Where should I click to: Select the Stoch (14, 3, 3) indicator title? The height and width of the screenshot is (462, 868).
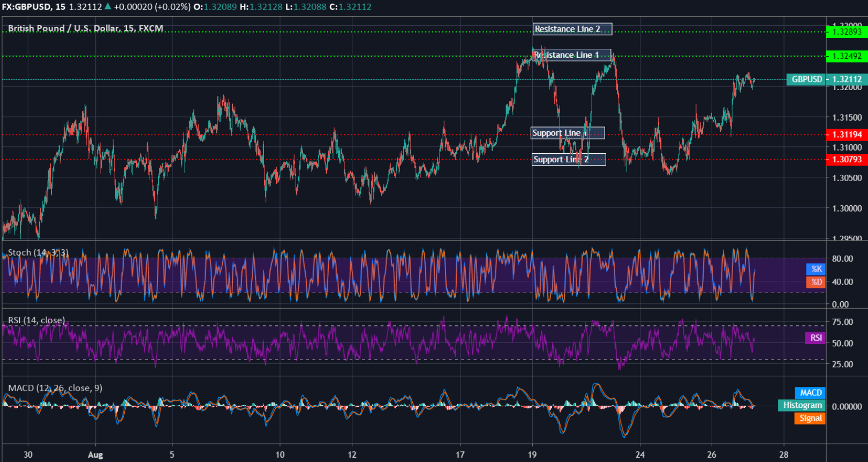tap(38, 252)
